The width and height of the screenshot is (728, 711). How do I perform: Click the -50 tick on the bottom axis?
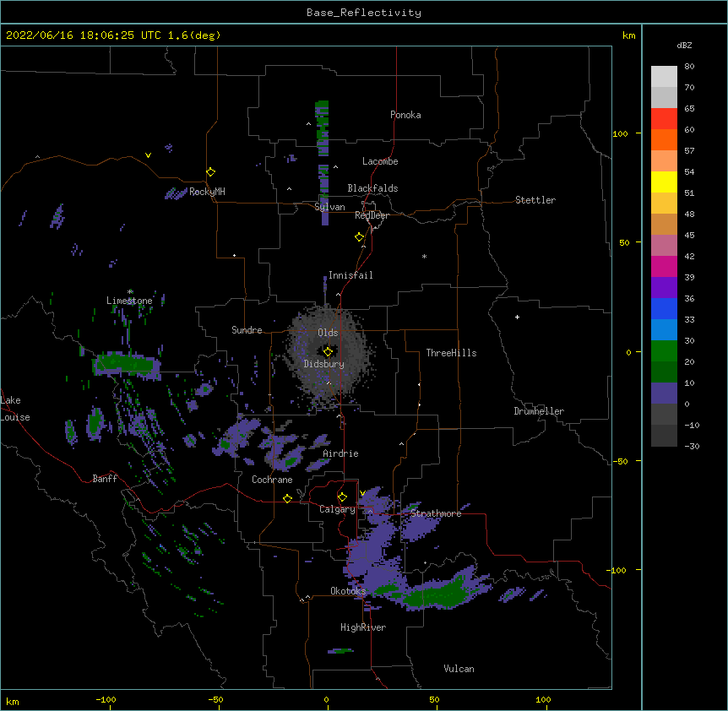215,699
